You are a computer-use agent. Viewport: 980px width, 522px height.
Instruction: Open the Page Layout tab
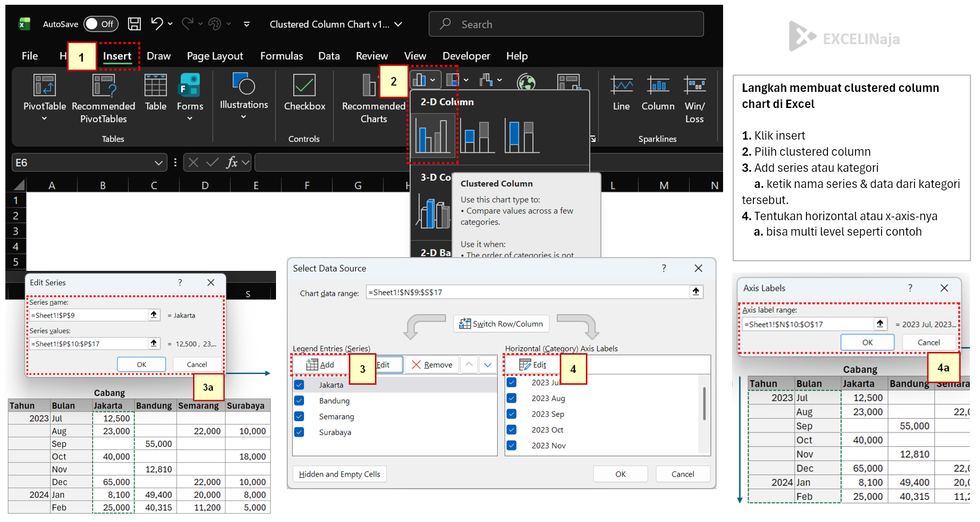[x=215, y=56]
